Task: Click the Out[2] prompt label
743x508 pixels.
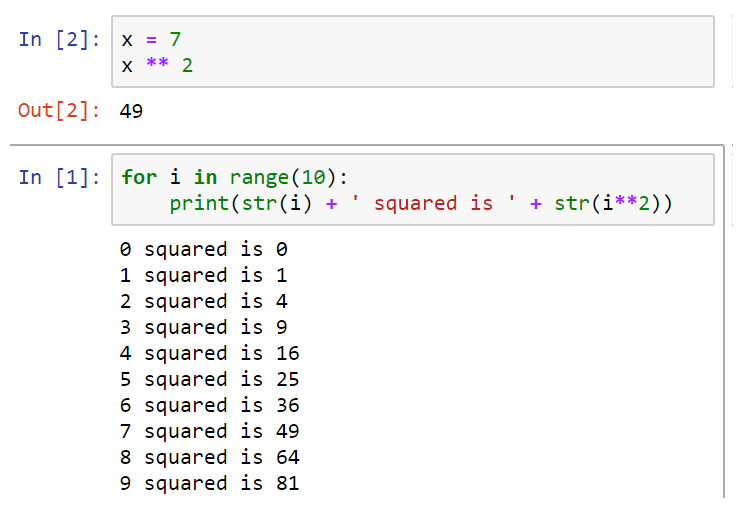Action: [x=59, y=110]
